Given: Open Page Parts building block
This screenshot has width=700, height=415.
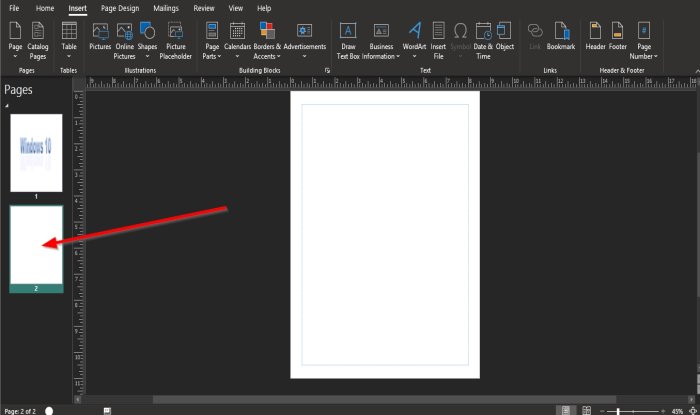Looking at the screenshot, I should [x=212, y=41].
